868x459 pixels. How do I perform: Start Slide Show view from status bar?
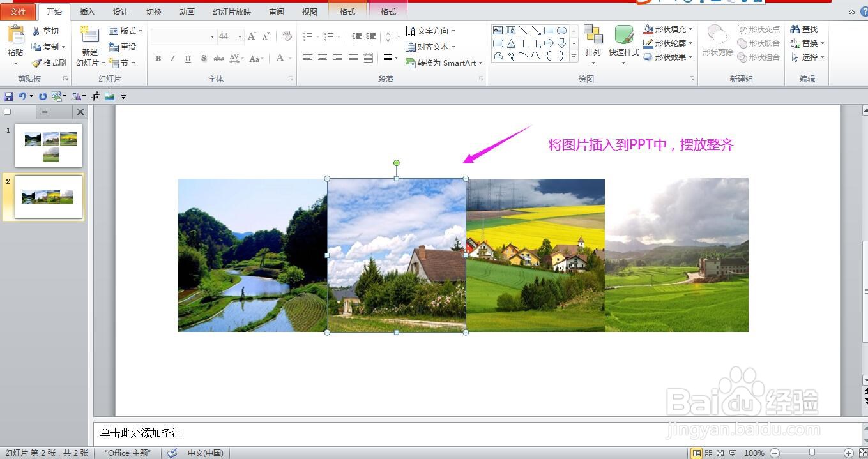732,453
